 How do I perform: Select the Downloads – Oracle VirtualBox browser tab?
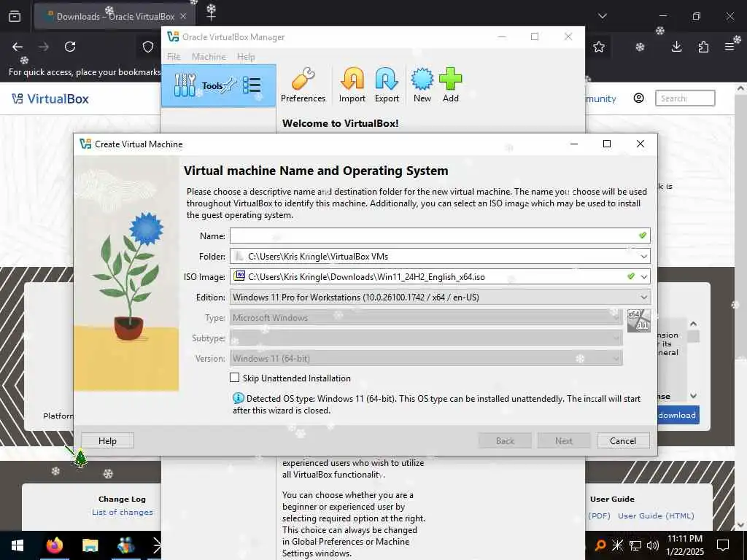point(115,16)
